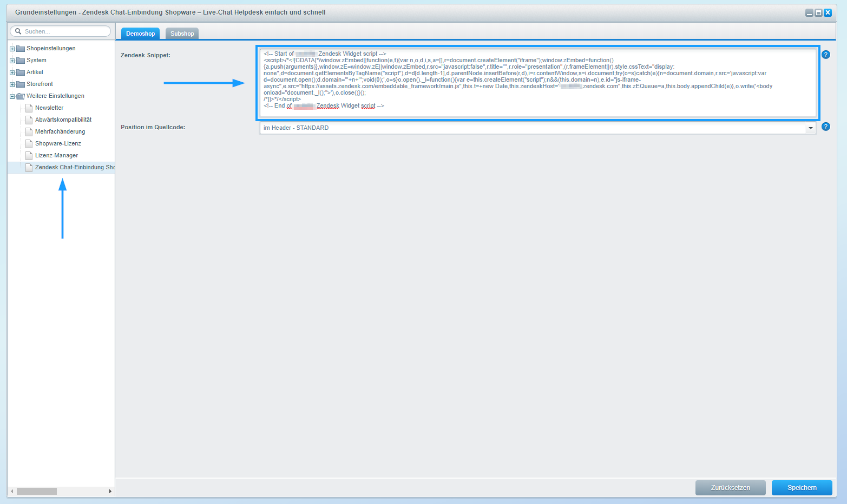The image size is (847, 504).
Task: Expand the Shopeinstellungen tree node
Action: pos(12,49)
